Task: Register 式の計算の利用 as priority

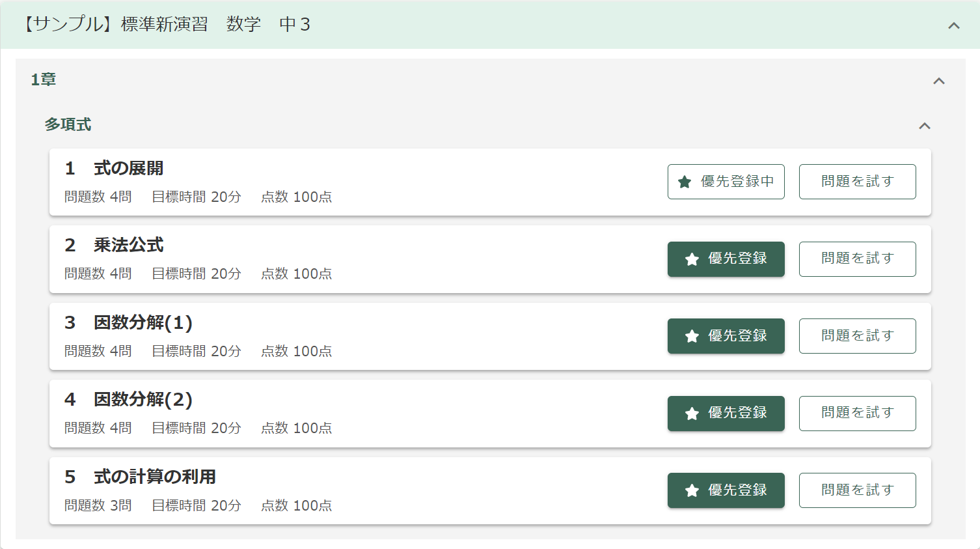Action: 726,490
